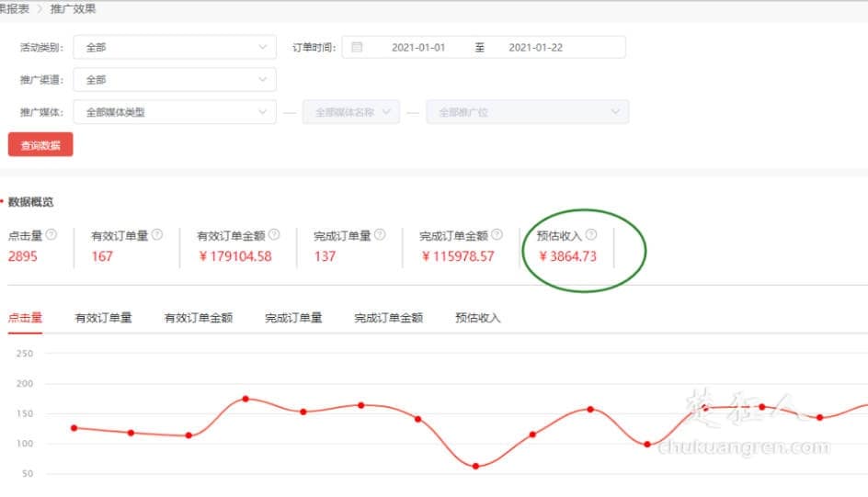
Task: Click the red 查询数据 button
Action: pyautogui.click(x=40, y=144)
